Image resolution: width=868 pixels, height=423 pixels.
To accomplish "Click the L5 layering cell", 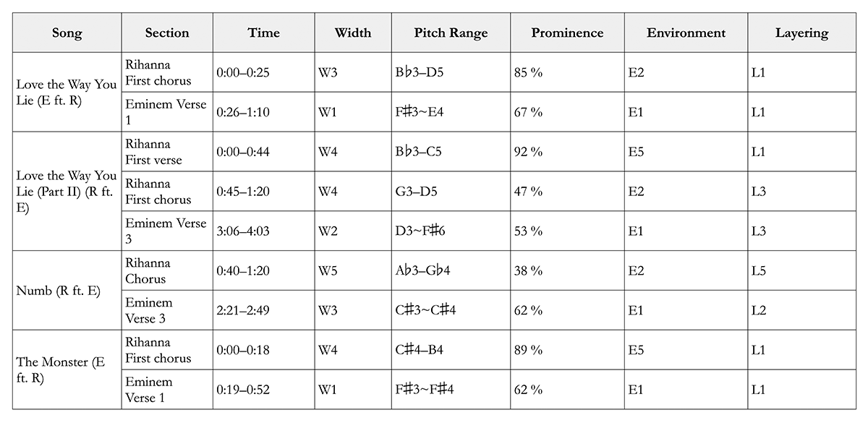I will tap(801, 271).
